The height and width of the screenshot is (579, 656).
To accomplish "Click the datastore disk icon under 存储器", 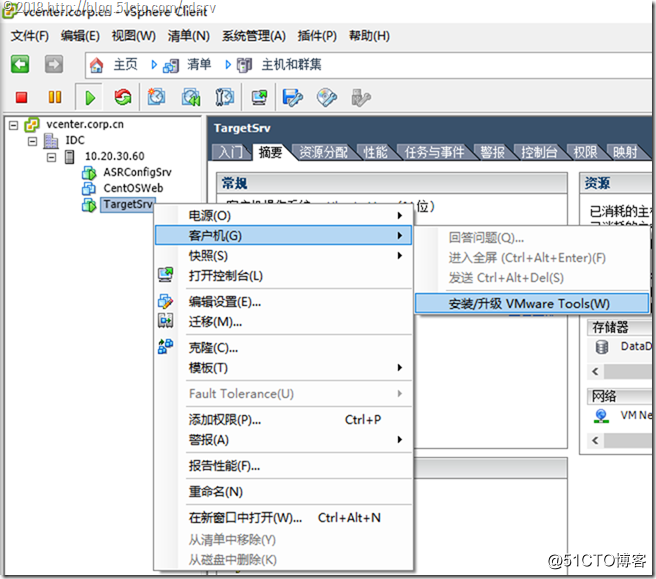I will tap(602, 347).
